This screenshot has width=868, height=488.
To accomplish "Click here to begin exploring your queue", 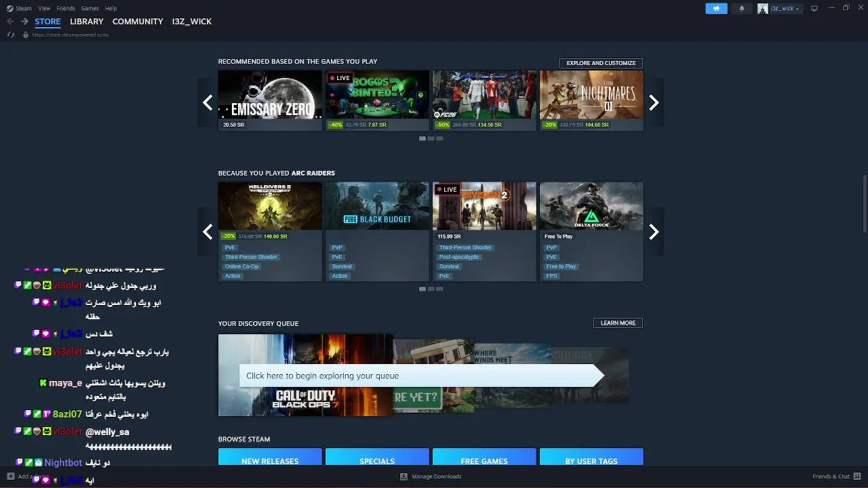I will click(420, 375).
